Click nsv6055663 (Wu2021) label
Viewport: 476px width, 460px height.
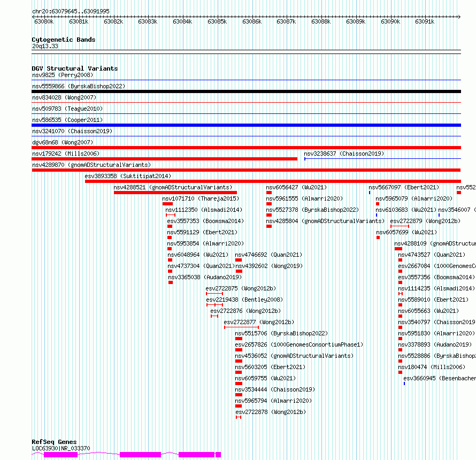[x=428, y=311]
